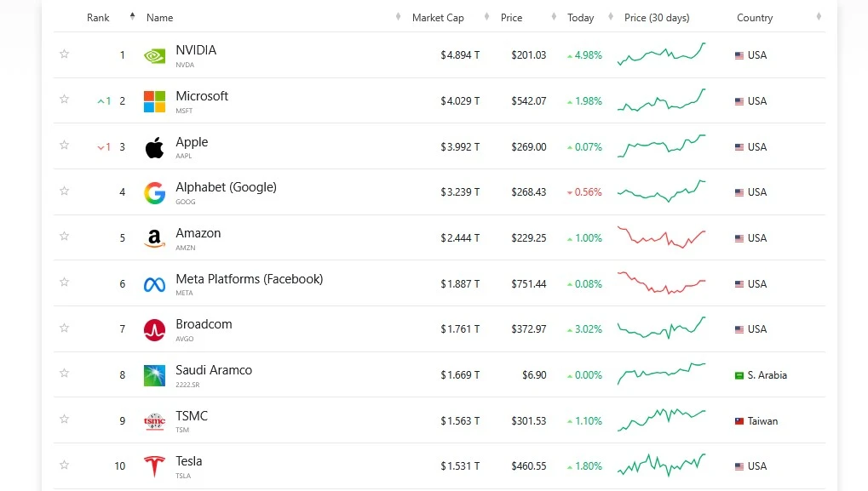Star TSMC as a favorite

click(x=64, y=420)
